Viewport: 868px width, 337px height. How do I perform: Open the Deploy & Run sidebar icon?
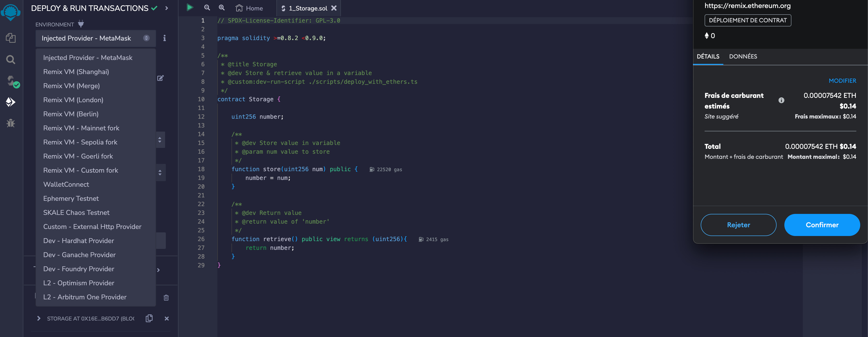coord(10,102)
